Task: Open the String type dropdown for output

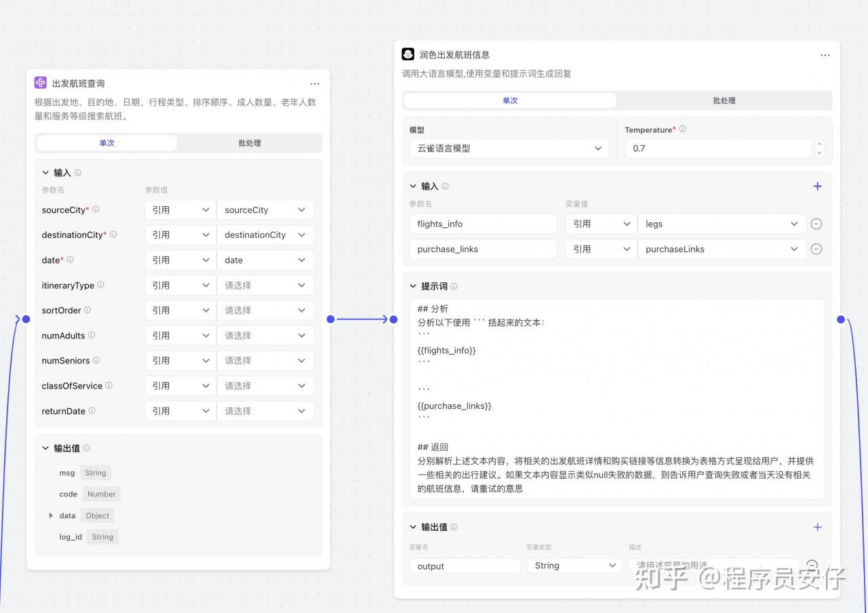Action: (x=575, y=566)
